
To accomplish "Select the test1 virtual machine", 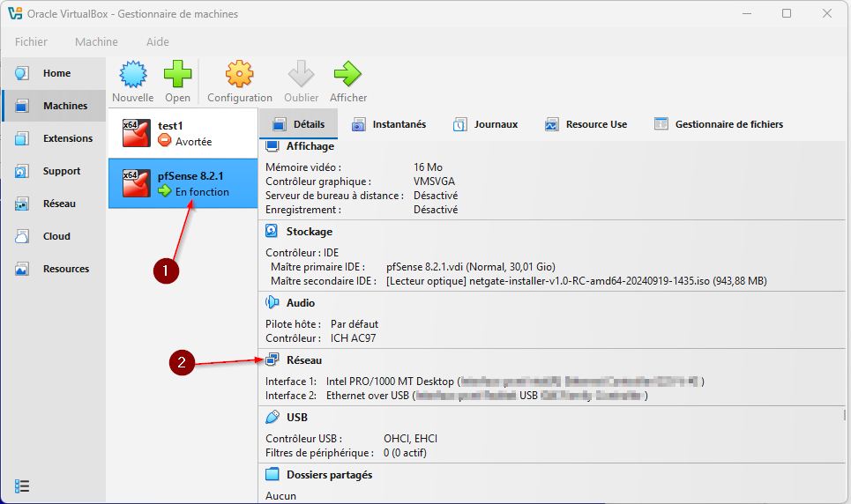I will (183, 133).
